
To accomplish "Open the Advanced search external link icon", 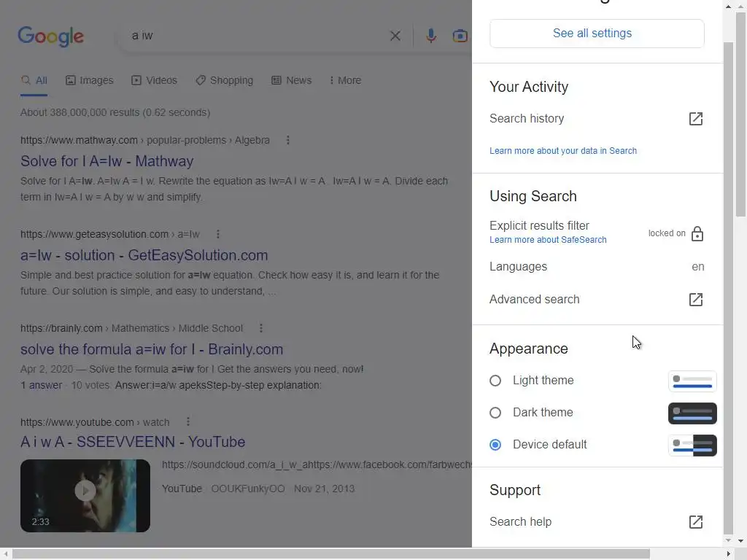I will point(695,300).
